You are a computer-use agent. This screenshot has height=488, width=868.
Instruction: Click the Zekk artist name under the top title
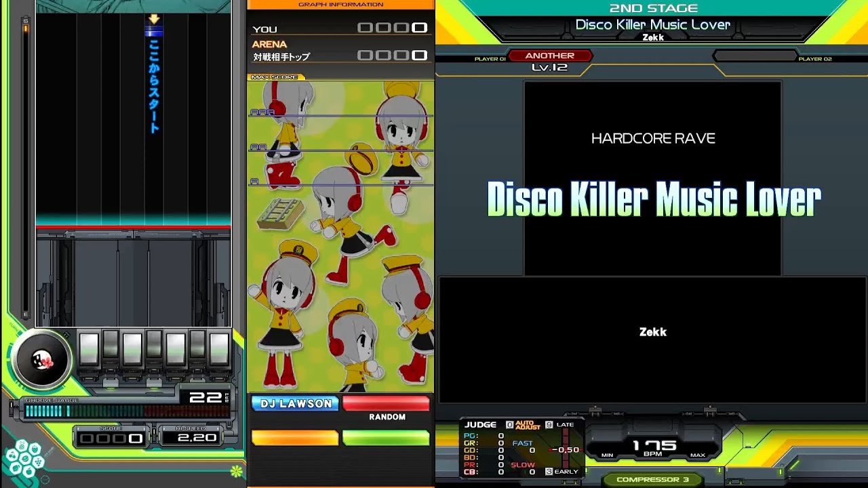[x=653, y=37]
